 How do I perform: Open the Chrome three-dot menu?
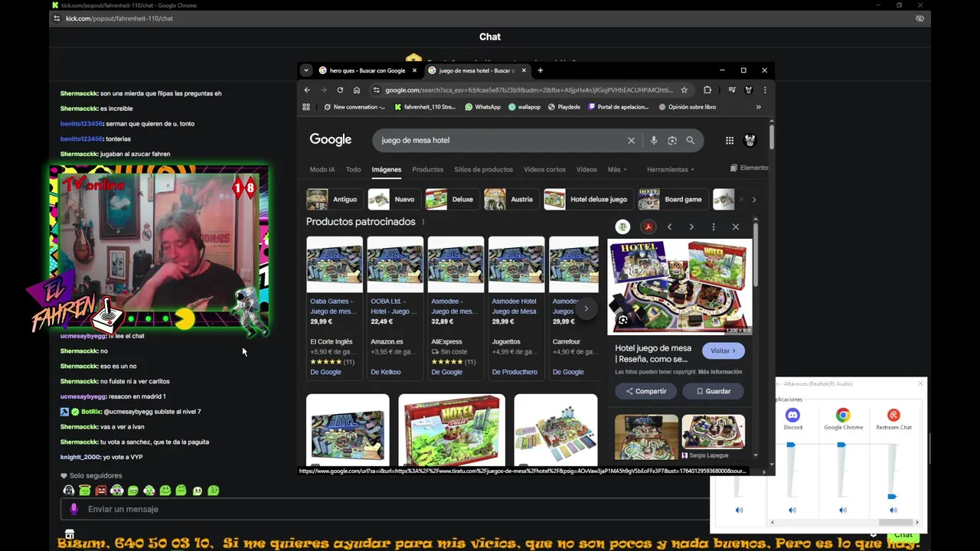pyautogui.click(x=764, y=90)
